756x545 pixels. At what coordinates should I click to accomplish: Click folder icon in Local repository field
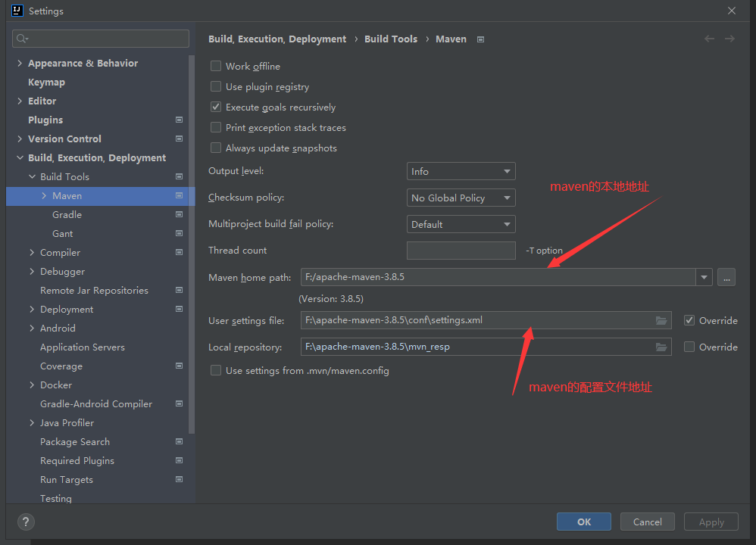(x=661, y=347)
